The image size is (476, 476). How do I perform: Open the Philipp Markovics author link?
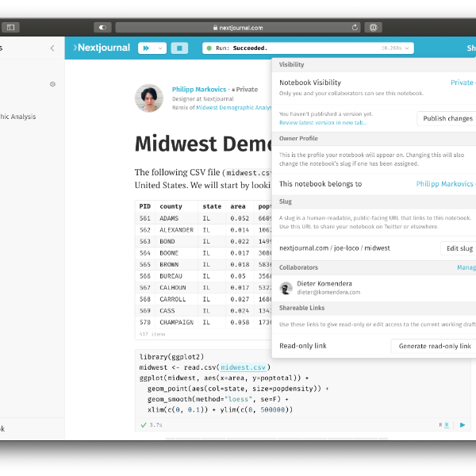pyautogui.click(x=199, y=89)
